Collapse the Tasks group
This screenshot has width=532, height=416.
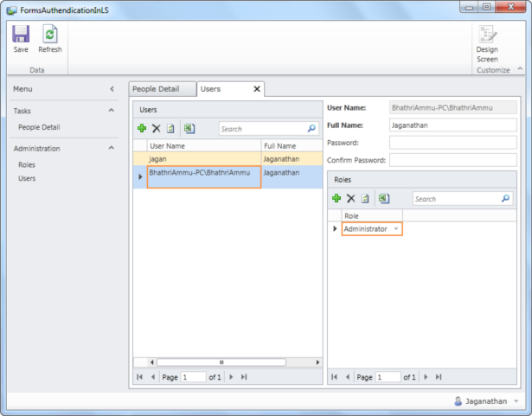click(x=112, y=111)
